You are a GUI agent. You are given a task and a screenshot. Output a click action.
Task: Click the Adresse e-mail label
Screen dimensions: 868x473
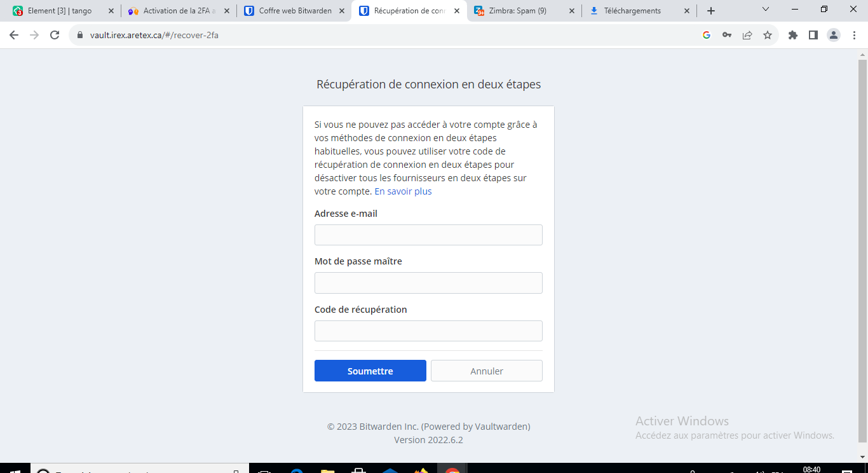click(x=346, y=214)
